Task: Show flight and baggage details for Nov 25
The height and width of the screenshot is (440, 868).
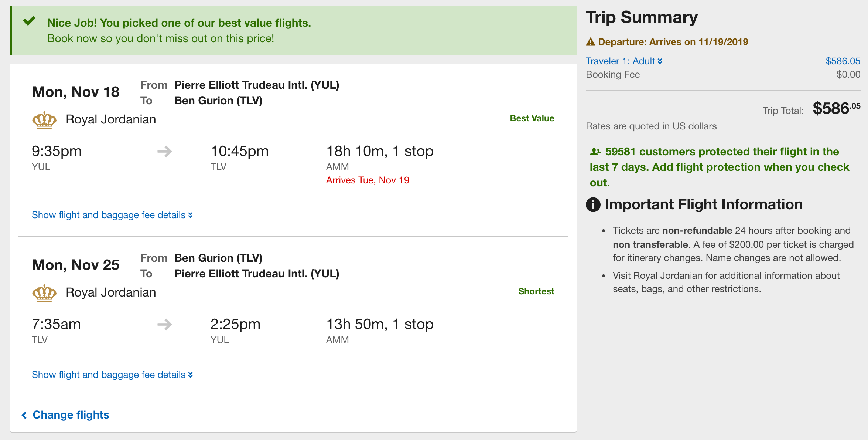Action: coord(112,375)
